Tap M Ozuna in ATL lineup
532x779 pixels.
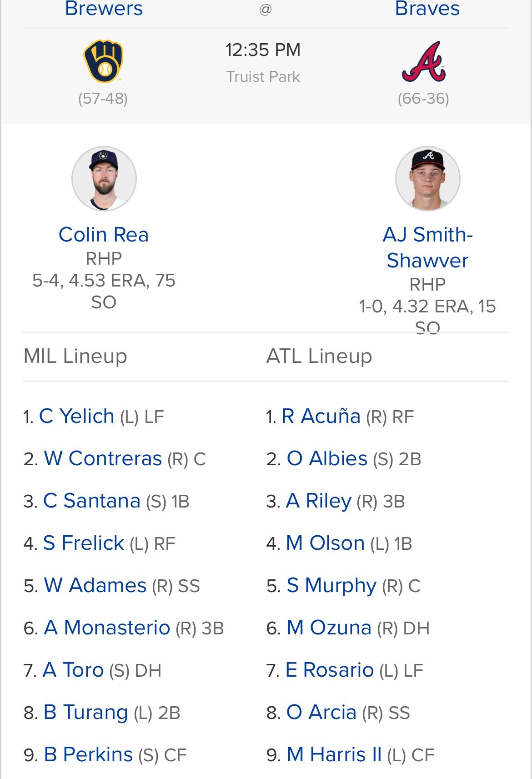point(329,628)
